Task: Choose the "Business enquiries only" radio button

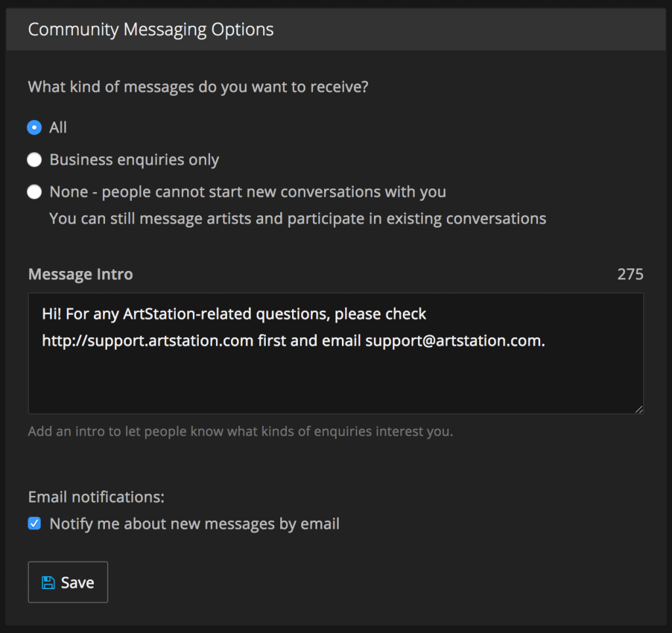Action: (x=35, y=160)
